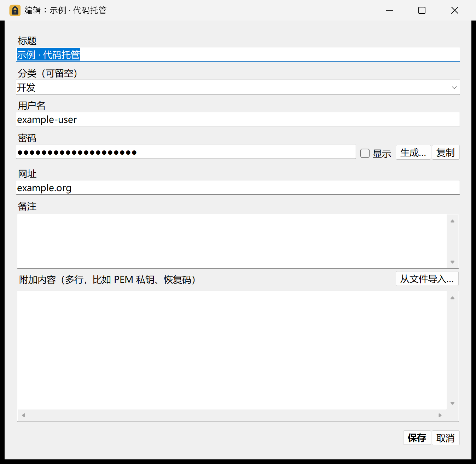Click the 附加内容 vertical scrollbar down arrow
The height and width of the screenshot is (464, 476).
pyautogui.click(x=452, y=403)
